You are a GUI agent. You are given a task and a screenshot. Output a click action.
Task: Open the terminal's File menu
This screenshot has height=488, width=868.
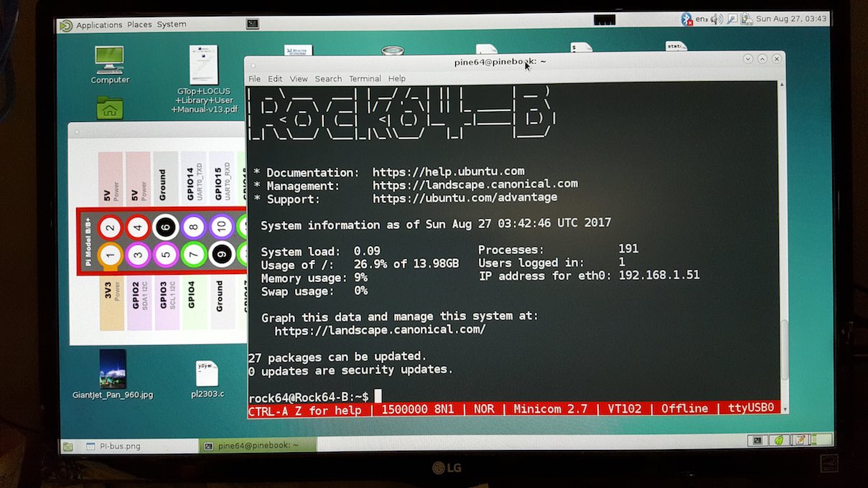pyautogui.click(x=254, y=79)
